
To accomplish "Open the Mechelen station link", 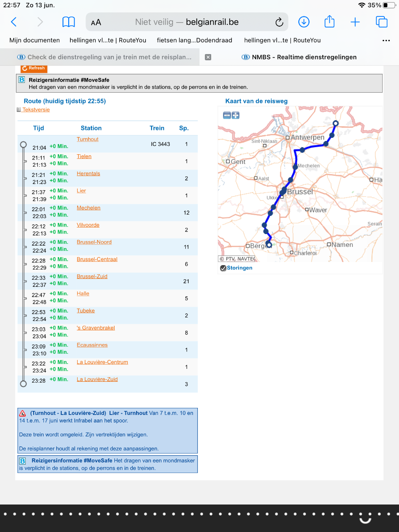I will tap(88, 208).
